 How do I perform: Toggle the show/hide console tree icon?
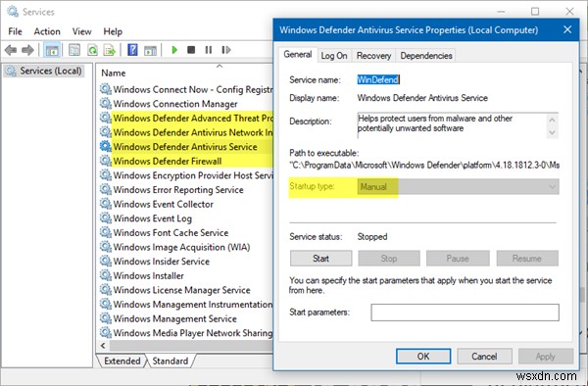(52, 50)
